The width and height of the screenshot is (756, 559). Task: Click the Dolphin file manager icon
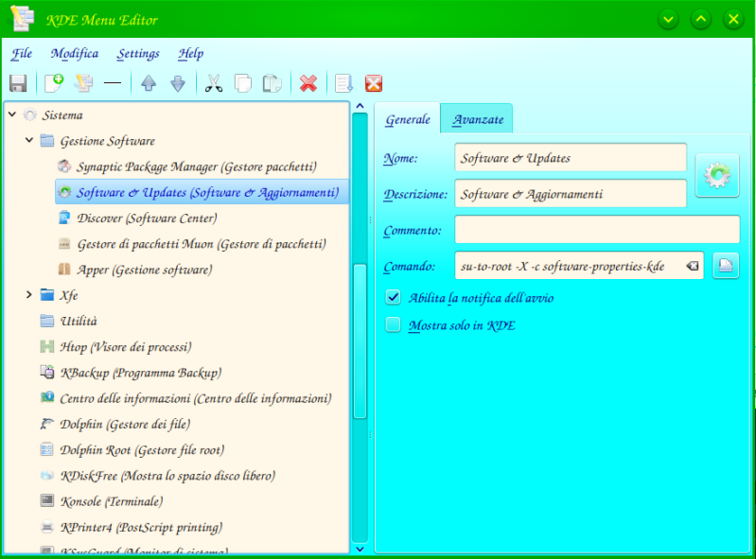(46, 424)
